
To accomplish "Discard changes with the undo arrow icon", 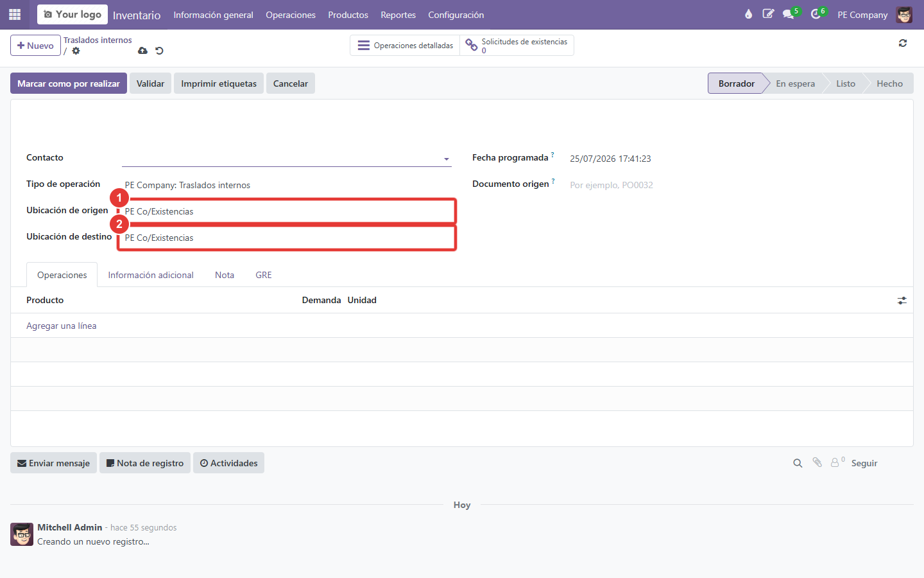I will (160, 51).
